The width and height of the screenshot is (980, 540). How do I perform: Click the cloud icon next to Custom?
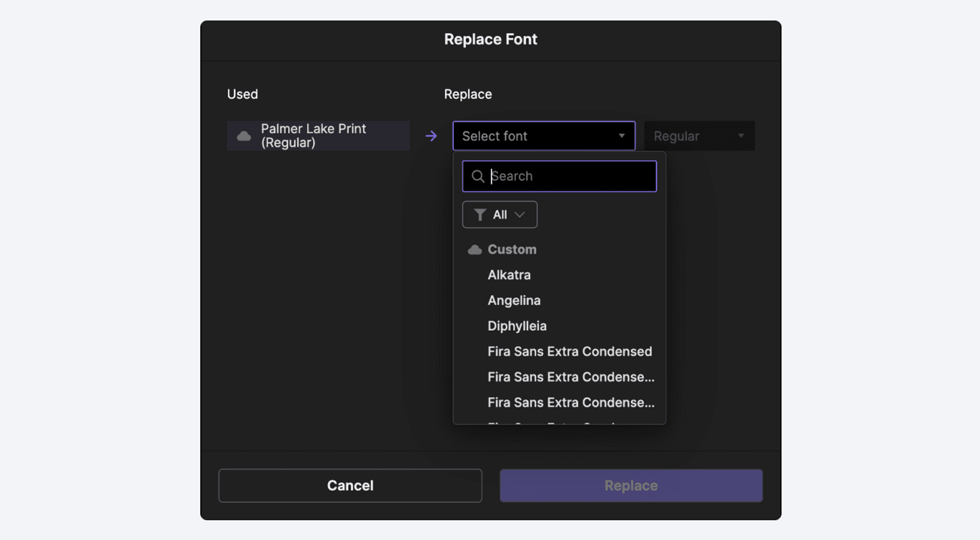pos(474,249)
